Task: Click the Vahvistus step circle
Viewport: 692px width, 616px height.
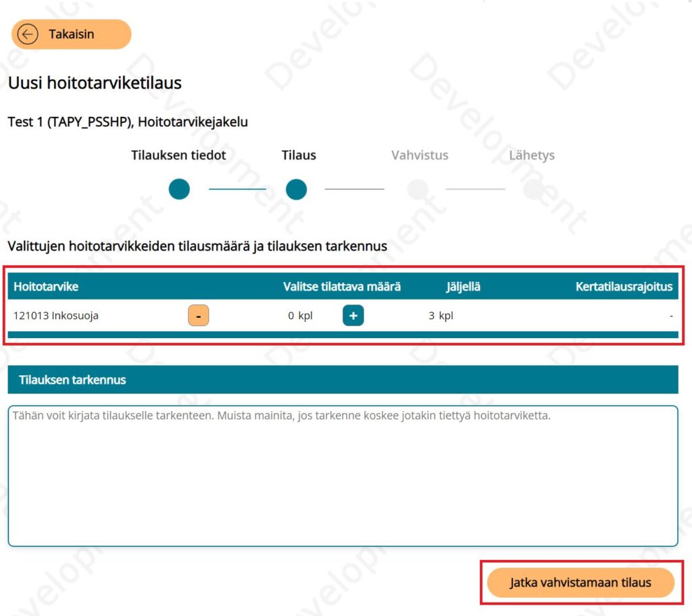Action: point(418,189)
